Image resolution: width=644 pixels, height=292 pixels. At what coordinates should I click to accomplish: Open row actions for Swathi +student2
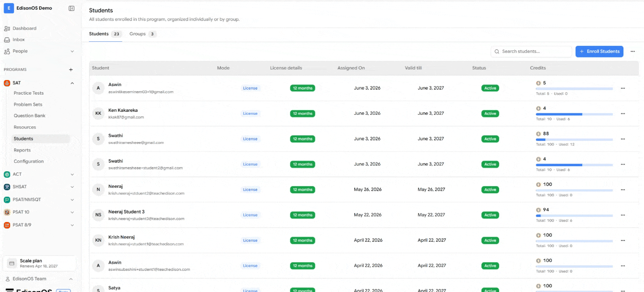coord(623,164)
